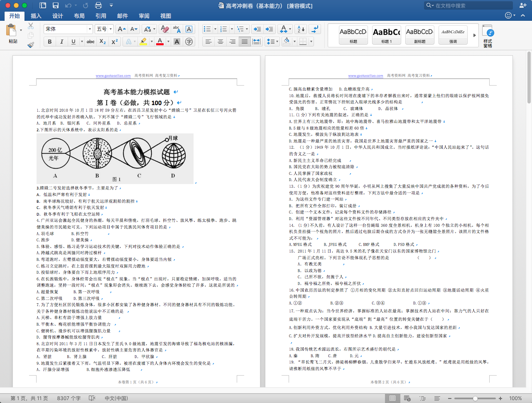Toggle Bold formatting

pyautogui.click(x=50, y=42)
